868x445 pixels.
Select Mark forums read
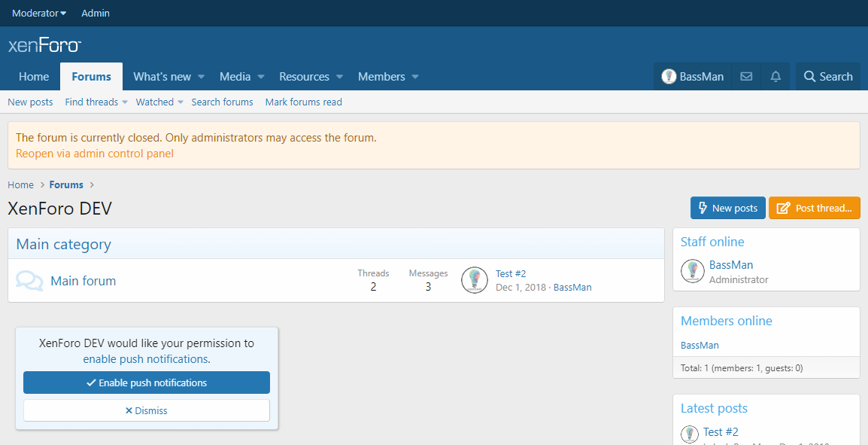pyautogui.click(x=303, y=102)
